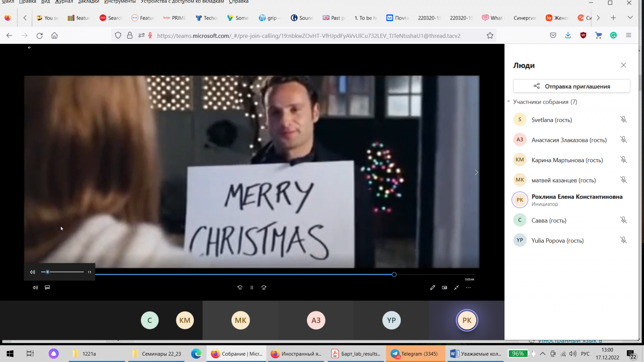Select participant матвей казанцев (гость)
This screenshot has width=644, height=362.
click(x=571, y=180)
